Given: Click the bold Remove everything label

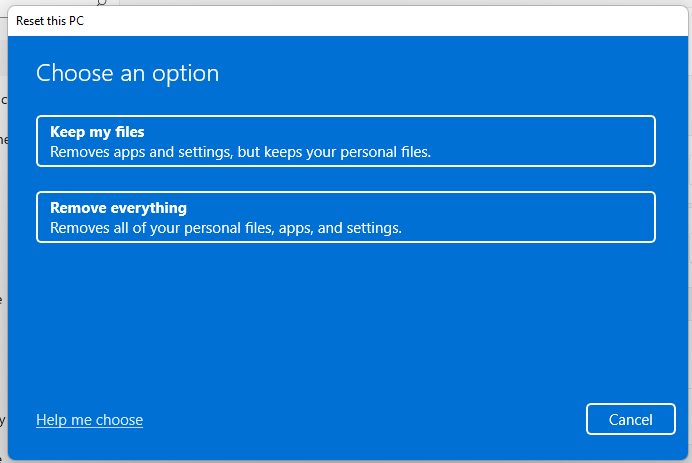Looking at the screenshot, I should point(118,208).
